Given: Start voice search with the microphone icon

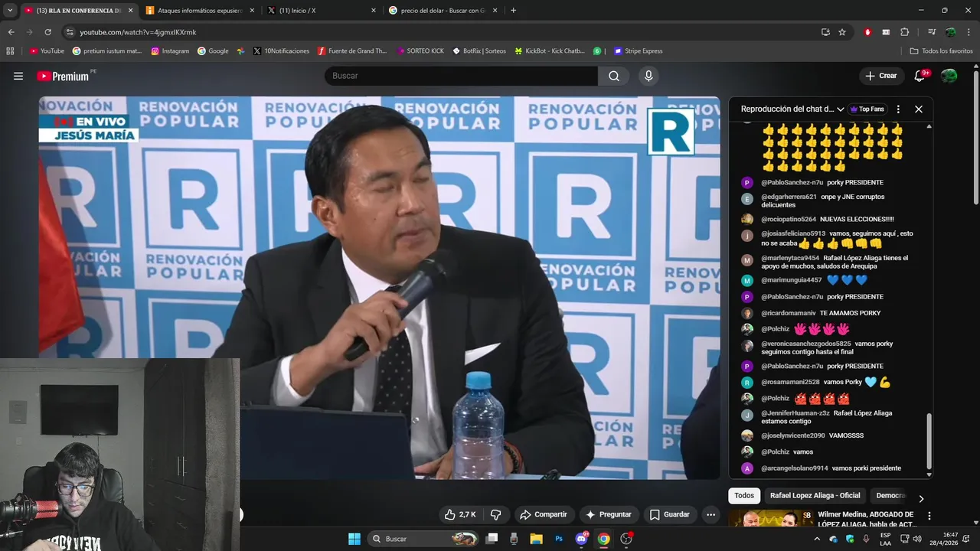Looking at the screenshot, I should (648, 76).
